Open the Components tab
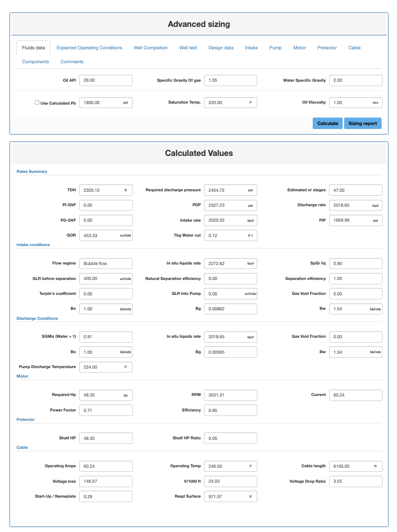 coord(35,62)
